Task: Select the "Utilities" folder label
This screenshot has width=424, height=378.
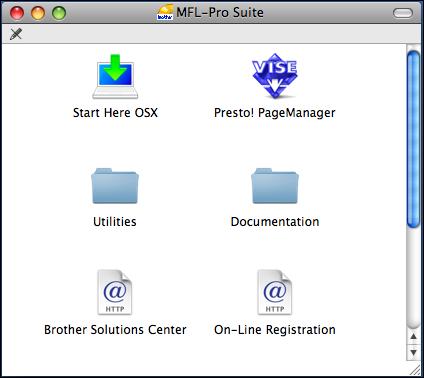Action: pos(115,222)
